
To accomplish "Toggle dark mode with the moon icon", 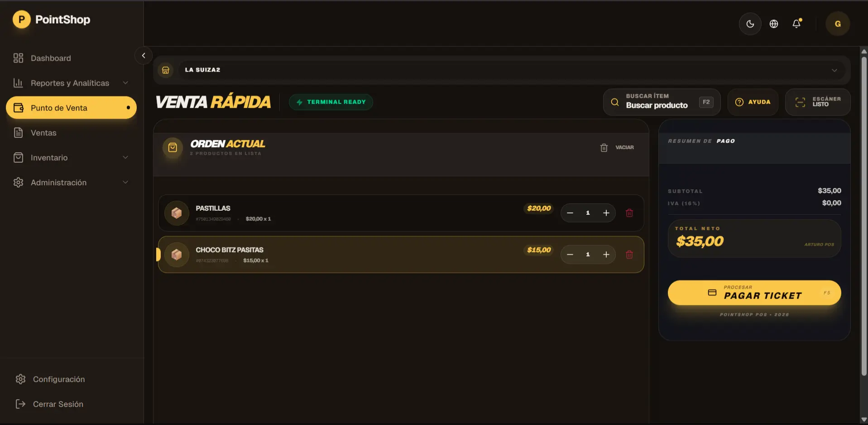I will [x=750, y=24].
